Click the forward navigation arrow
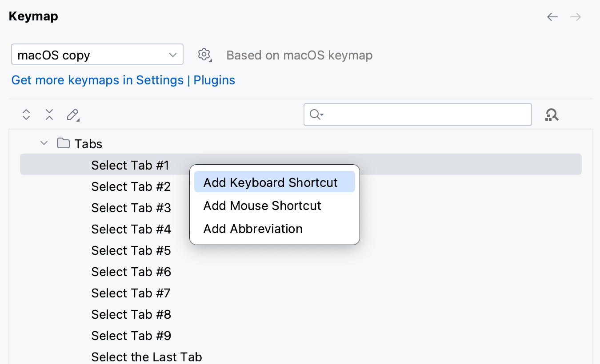This screenshot has width=600, height=364. point(576,16)
